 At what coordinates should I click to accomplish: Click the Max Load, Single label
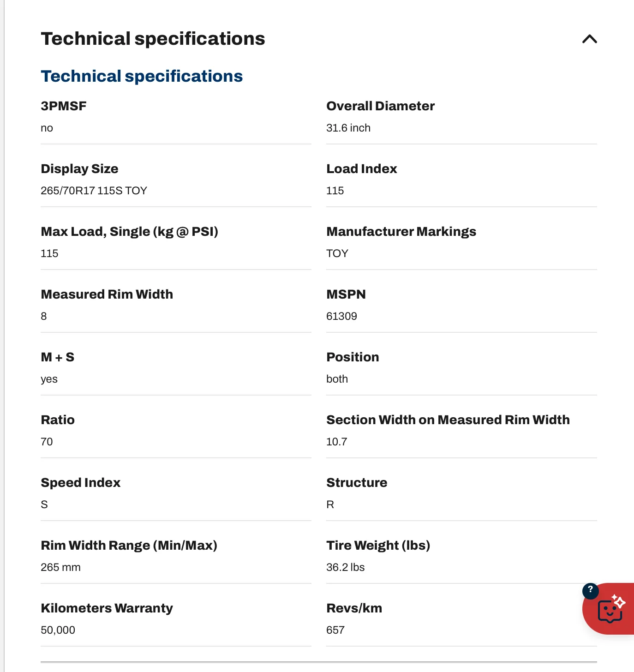[129, 232]
